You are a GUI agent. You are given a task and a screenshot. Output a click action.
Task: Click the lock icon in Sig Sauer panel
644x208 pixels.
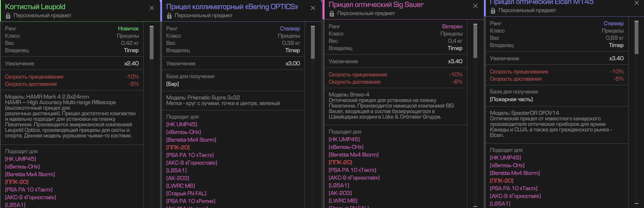(x=331, y=13)
